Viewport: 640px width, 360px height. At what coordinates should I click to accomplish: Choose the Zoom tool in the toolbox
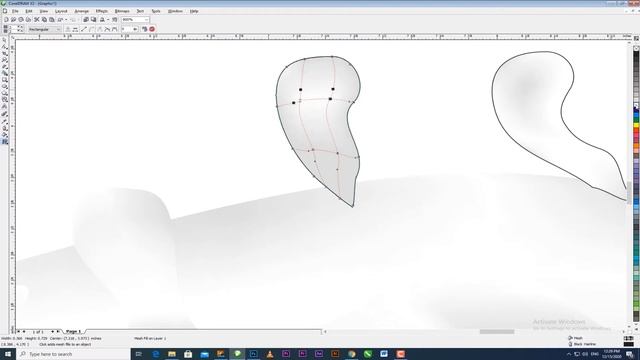tap(4, 60)
